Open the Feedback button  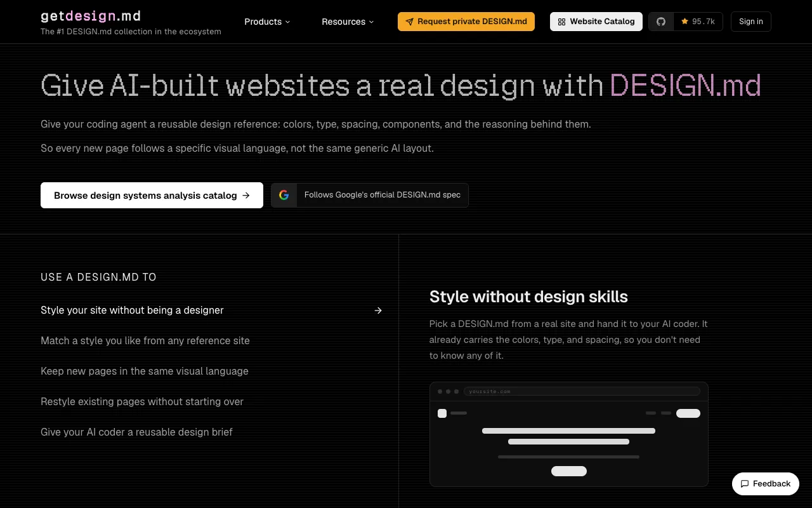click(x=766, y=484)
